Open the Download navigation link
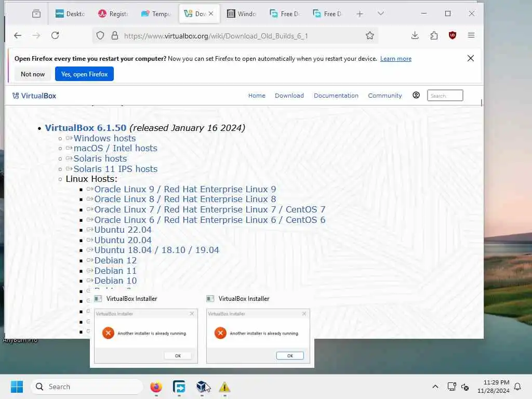The width and height of the screenshot is (532, 399). [289, 96]
